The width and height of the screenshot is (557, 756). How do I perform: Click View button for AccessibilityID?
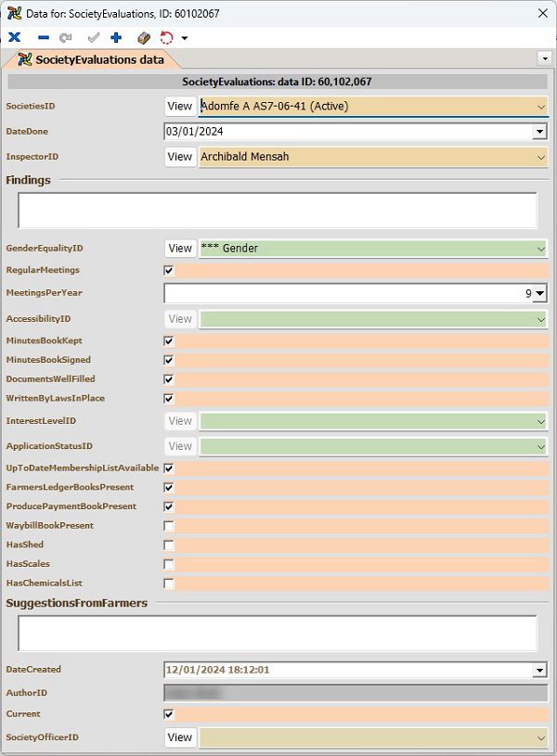click(180, 319)
